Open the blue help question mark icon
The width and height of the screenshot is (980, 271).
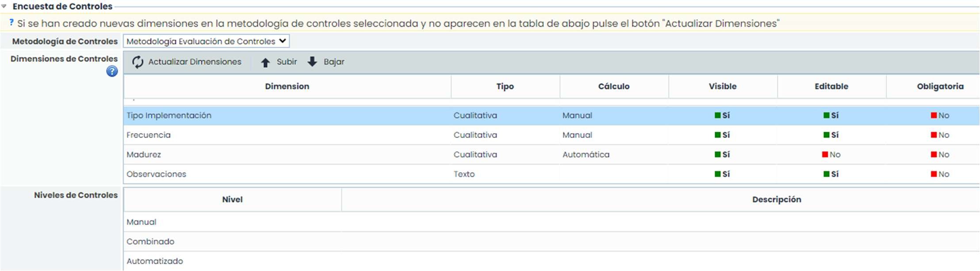pos(112,71)
